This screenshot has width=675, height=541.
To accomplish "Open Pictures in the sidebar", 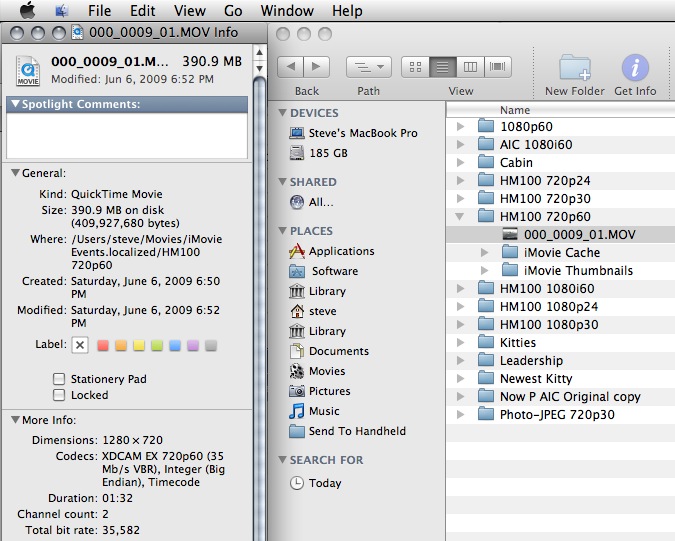I will [x=320, y=391].
